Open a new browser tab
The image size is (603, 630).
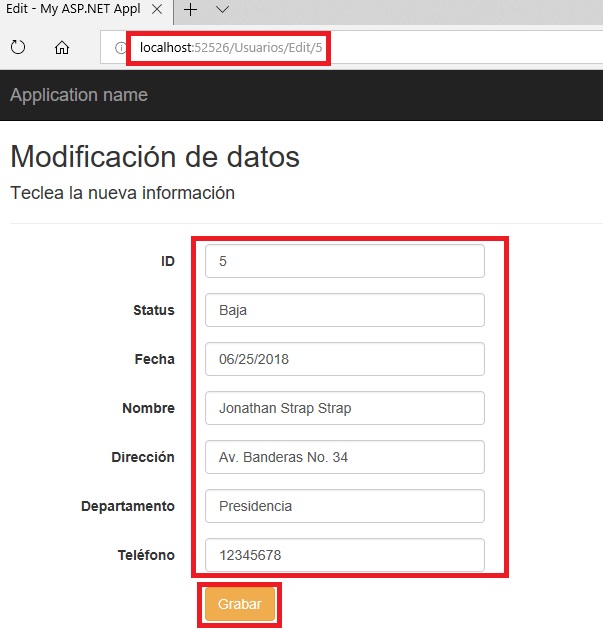(190, 10)
